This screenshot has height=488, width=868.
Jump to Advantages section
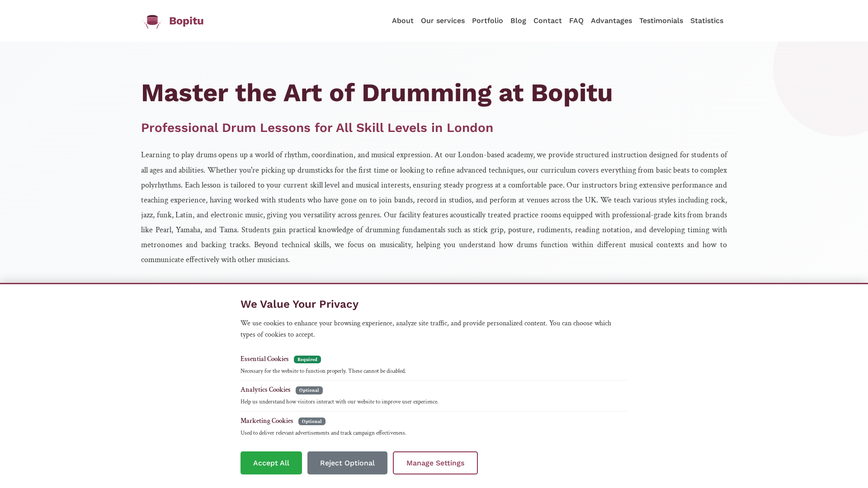pyautogui.click(x=611, y=21)
